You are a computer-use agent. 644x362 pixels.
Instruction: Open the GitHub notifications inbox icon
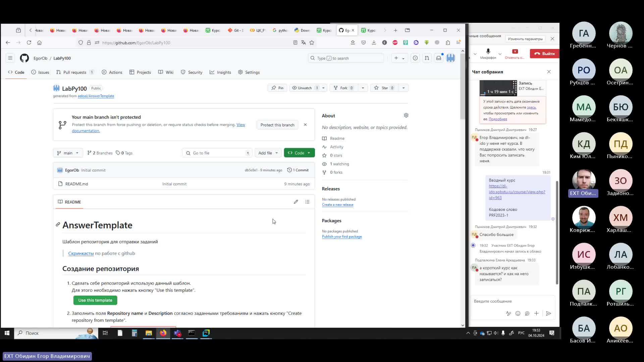(x=438, y=58)
